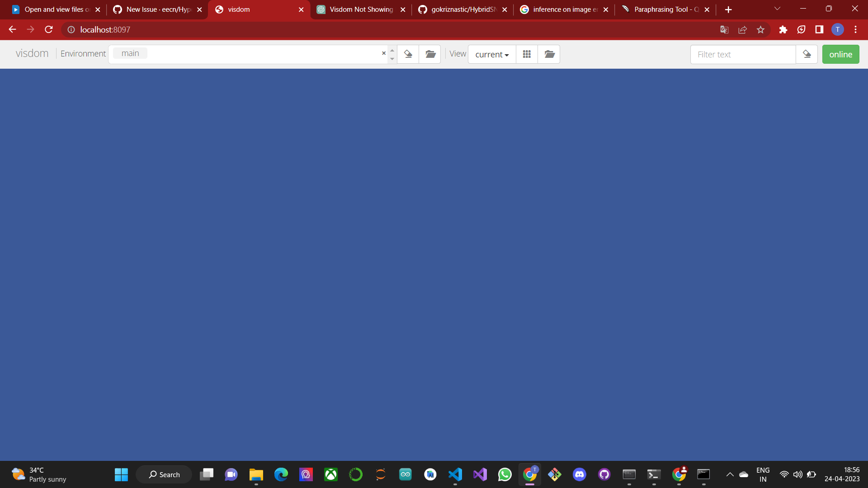Toggle online status button to disconnect
Viewport: 868px width, 488px height.
840,54
